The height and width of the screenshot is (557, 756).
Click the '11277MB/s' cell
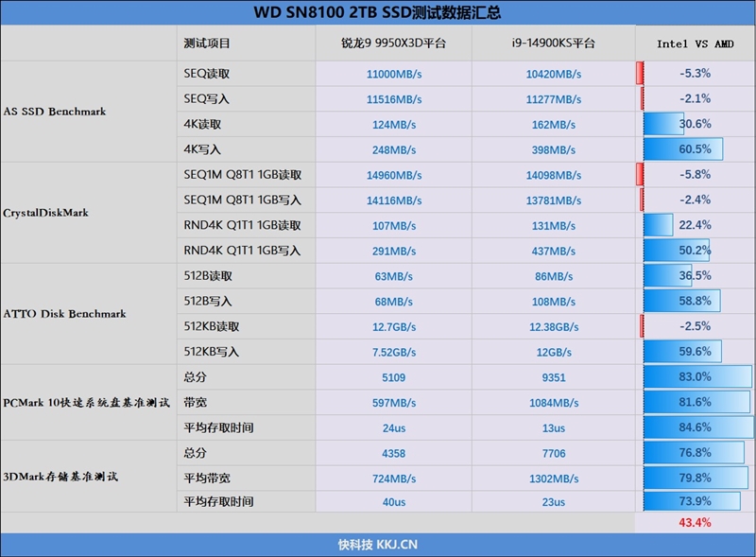(554, 99)
